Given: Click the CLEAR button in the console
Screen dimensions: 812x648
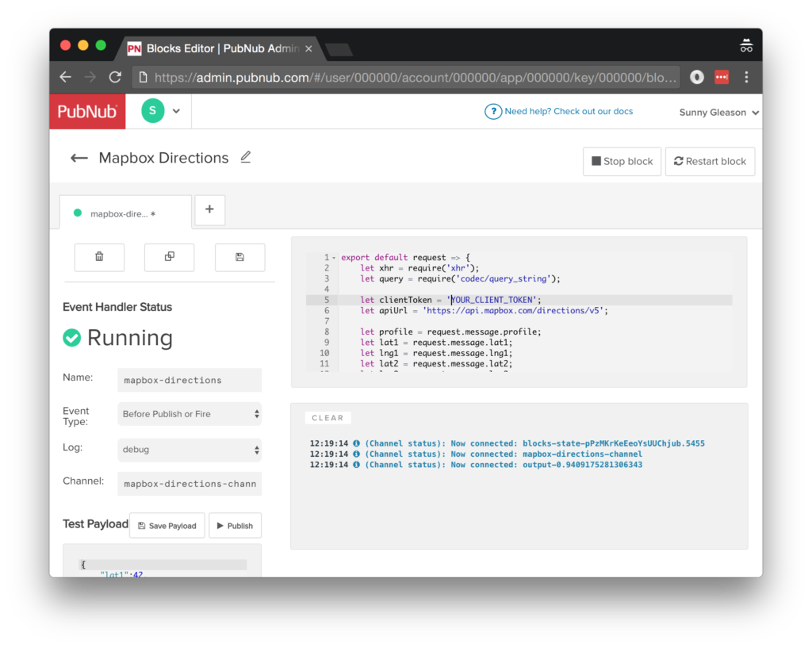Looking at the screenshot, I should click(x=327, y=417).
